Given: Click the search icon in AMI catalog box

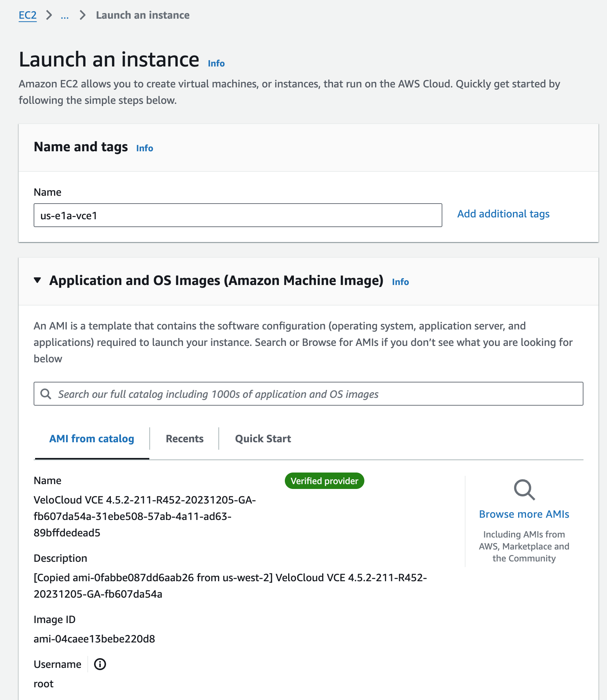Looking at the screenshot, I should click(46, 394).
